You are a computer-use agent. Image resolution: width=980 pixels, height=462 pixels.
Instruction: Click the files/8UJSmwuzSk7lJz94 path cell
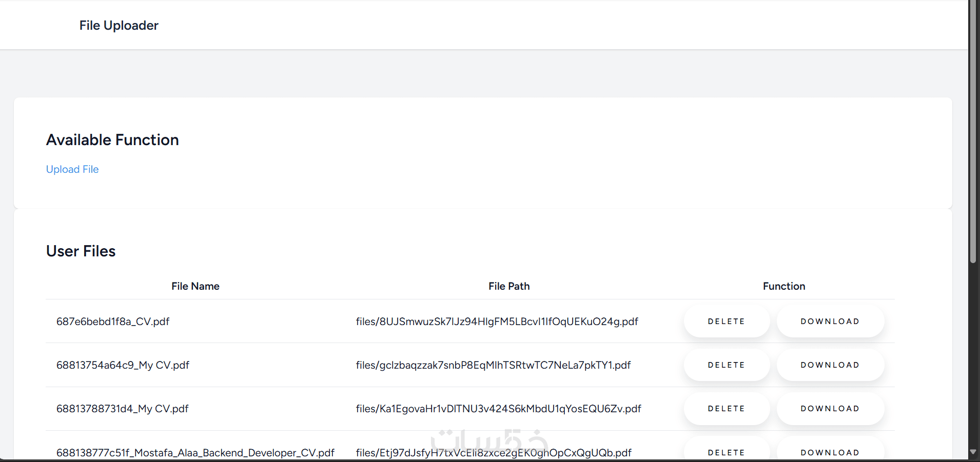tap(497, 322)
